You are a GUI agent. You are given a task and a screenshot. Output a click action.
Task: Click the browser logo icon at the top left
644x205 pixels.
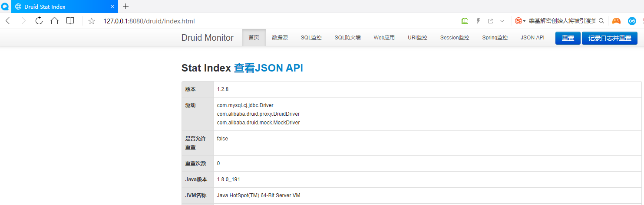[x=5, y=7]
